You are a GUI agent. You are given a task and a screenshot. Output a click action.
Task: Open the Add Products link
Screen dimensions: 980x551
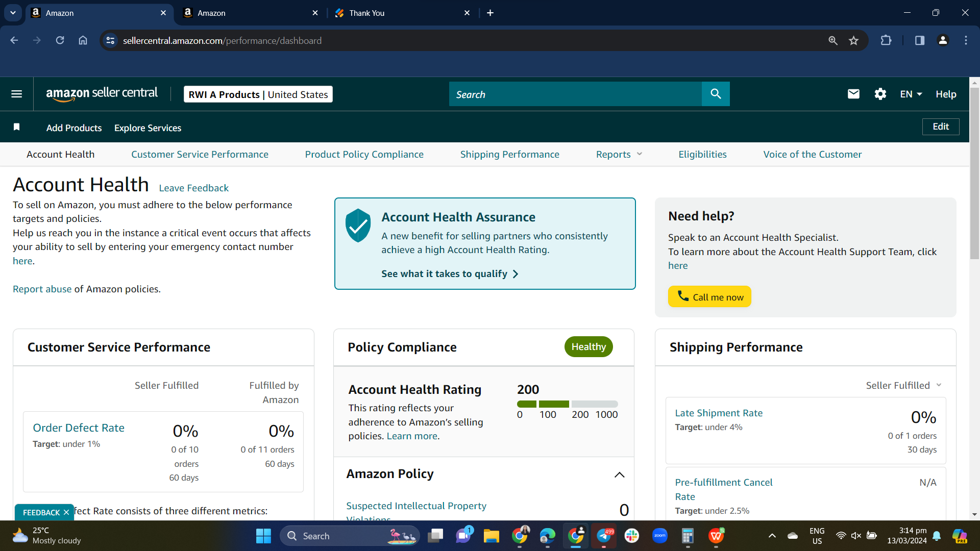click(x=74, y=128)
